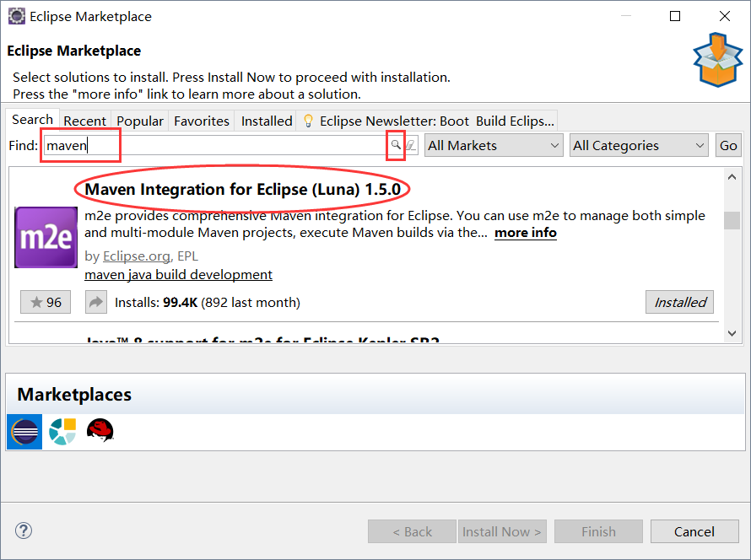This screenshot has height=560, width=751.
Task: Switch to the Popular tab
Action: (x=140, y=121)
